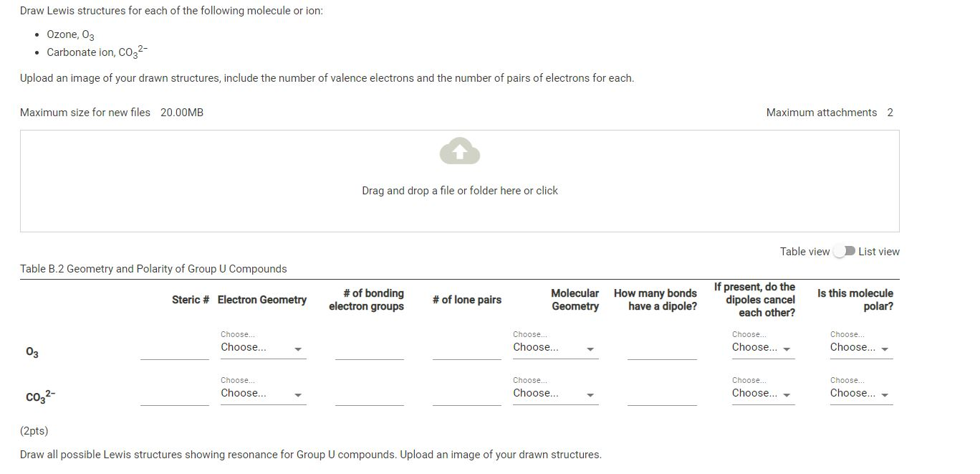Click CO3 2- Steric number input field
The width and height of the screenshot is (980, 474).
[x=175, y=397]
